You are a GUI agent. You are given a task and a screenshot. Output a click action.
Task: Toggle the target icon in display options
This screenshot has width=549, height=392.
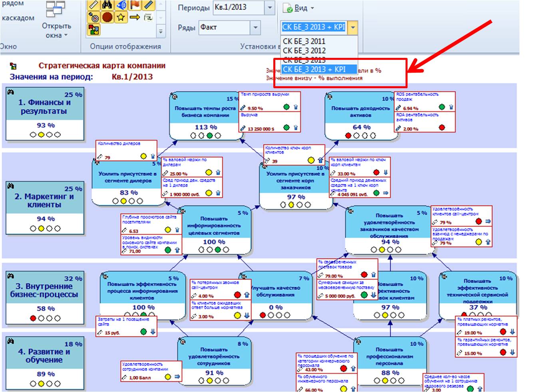[x=93, y=18]
